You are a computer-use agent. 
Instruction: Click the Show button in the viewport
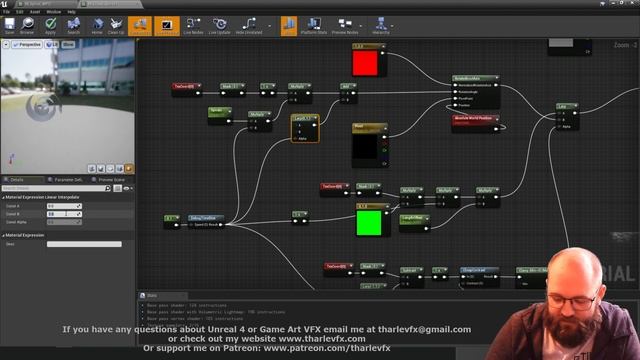68,44
